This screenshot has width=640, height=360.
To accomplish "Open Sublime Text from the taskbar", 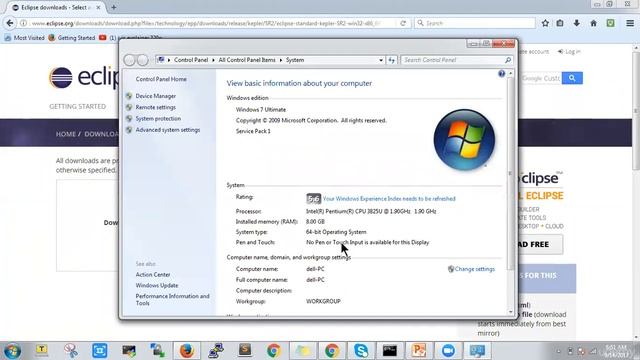I will click(245, 351).
